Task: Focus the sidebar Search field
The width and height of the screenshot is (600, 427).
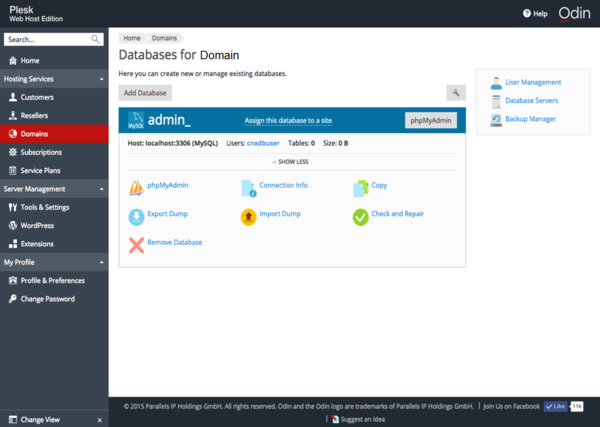Action: pyautogui.click(x=48, y=39)
